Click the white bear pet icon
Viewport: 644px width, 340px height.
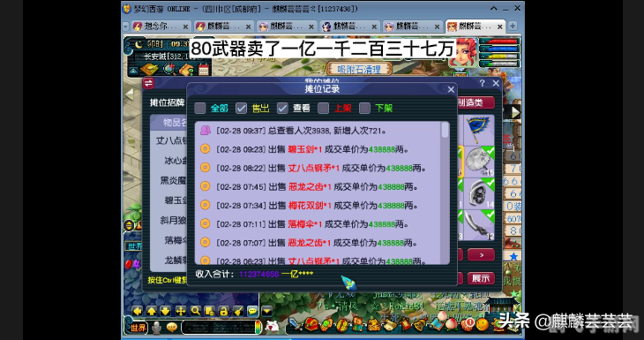(272, 327)
